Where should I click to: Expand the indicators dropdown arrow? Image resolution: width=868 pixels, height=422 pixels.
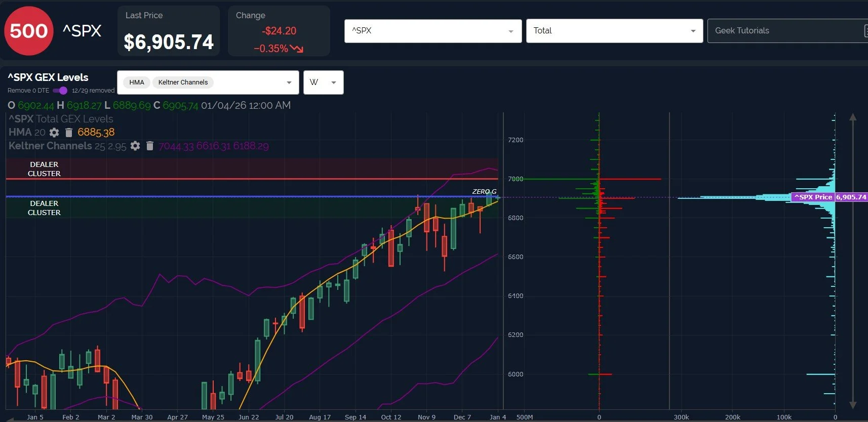click(289, 82)
